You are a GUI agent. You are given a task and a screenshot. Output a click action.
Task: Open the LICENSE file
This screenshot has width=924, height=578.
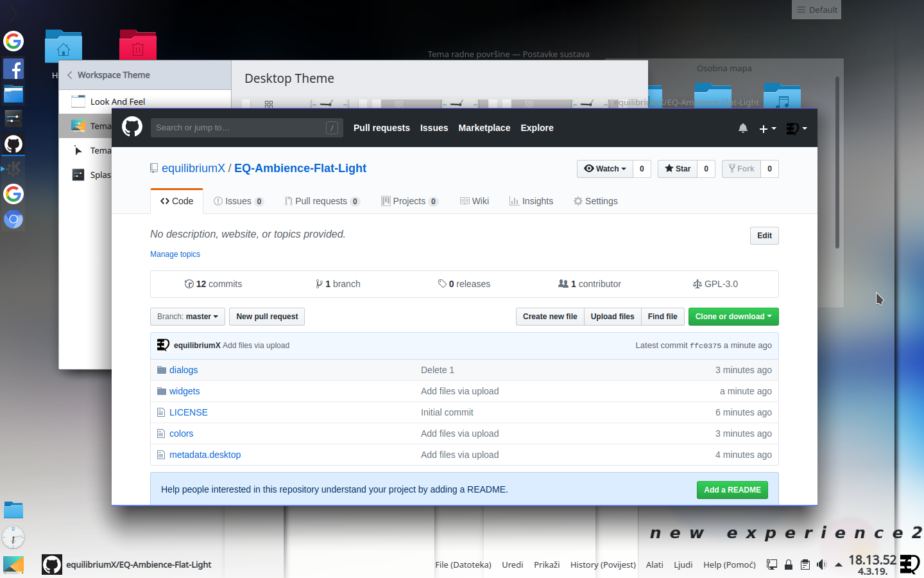189,412
